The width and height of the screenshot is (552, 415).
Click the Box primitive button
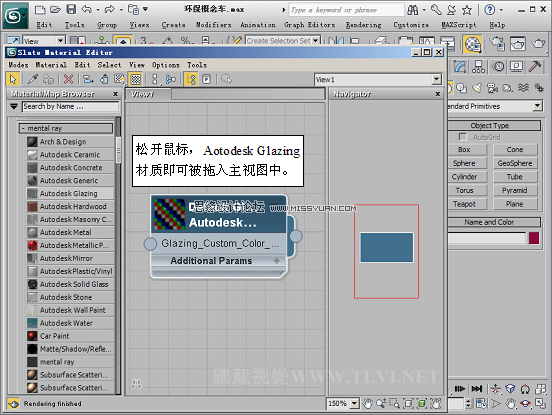coord(467,150)
